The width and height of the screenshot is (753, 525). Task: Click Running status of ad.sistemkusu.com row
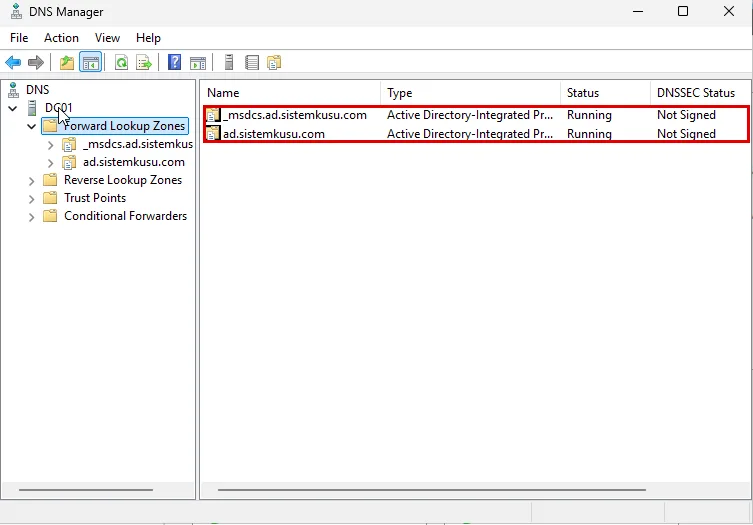click(589, 134)
